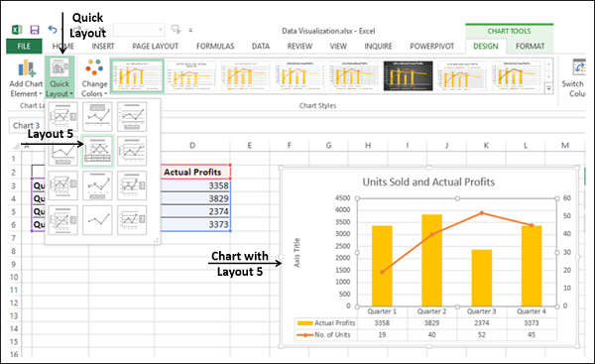Expand the Chart Styles gallery more arrow
The width and height of the screenshot is (595, 364).
(548, 88)
